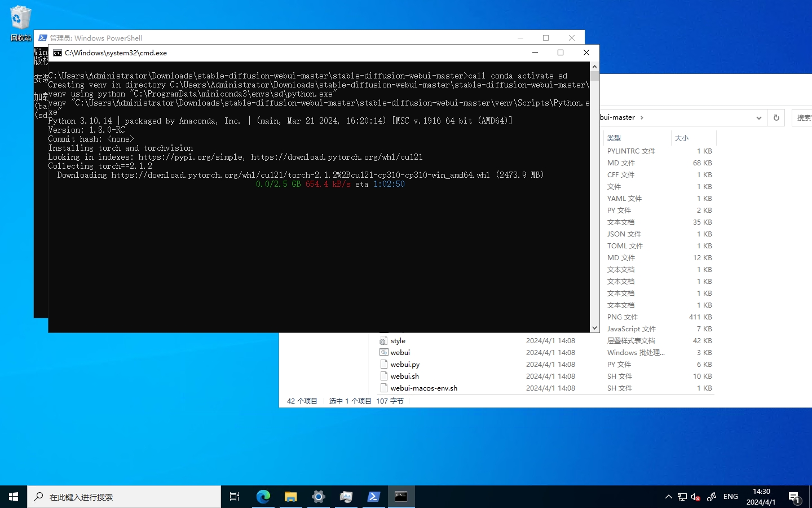Show hidden system tray icons
Viewport: 812px width, 508px height.
(x=668, y=497)
